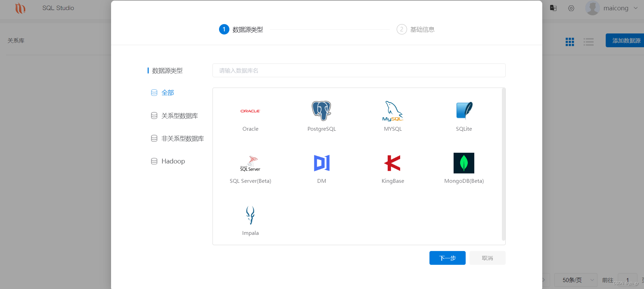Click the 下一步 next button
The width and height of the screenshot is (644, 289).
(x=447, y=258)
